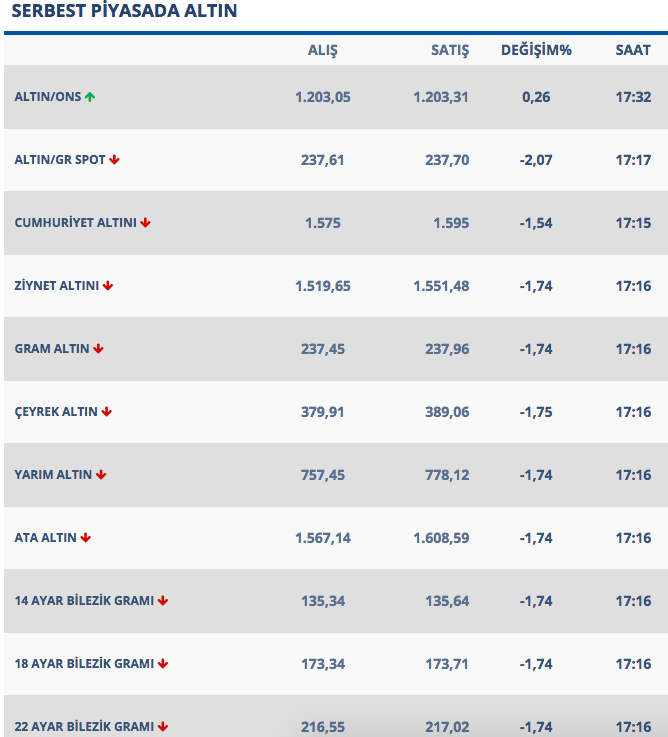Click the red arrow beside ATA ALTIN
This screenshot has width=668, height=737.
click(x=86, y=538)
